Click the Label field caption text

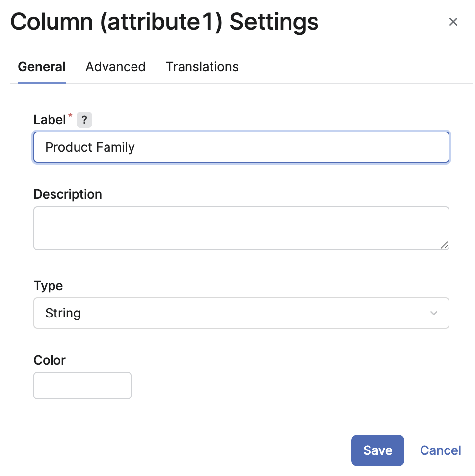pyautogui.click(x=49, y=120)
